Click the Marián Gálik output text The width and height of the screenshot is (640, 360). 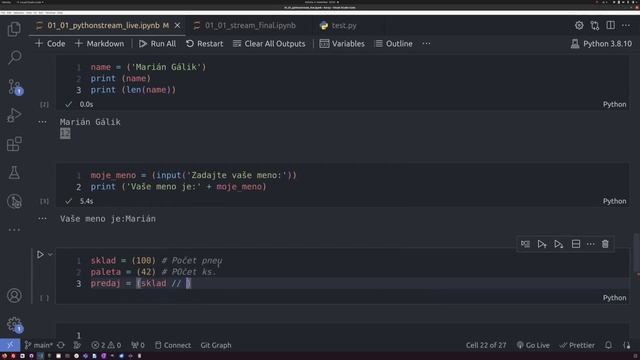pyautogui.click(x=90, y=122)
